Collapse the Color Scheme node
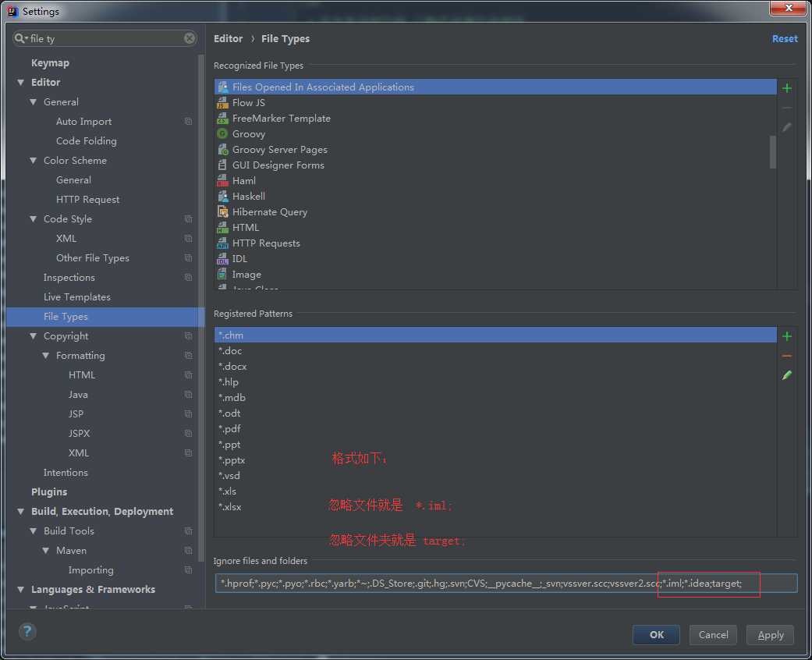 click(x=33, y=161)
